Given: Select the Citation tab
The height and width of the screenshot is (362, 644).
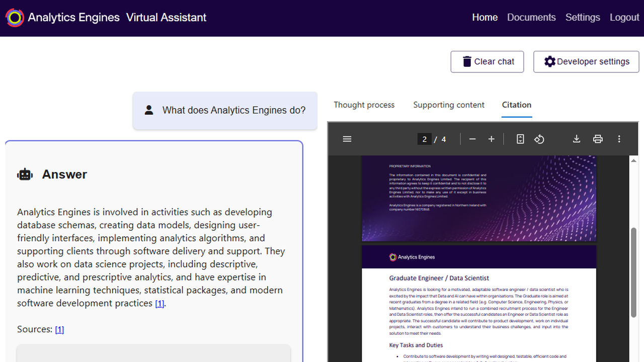Looking at the screenshot, I should coord(517,105).
